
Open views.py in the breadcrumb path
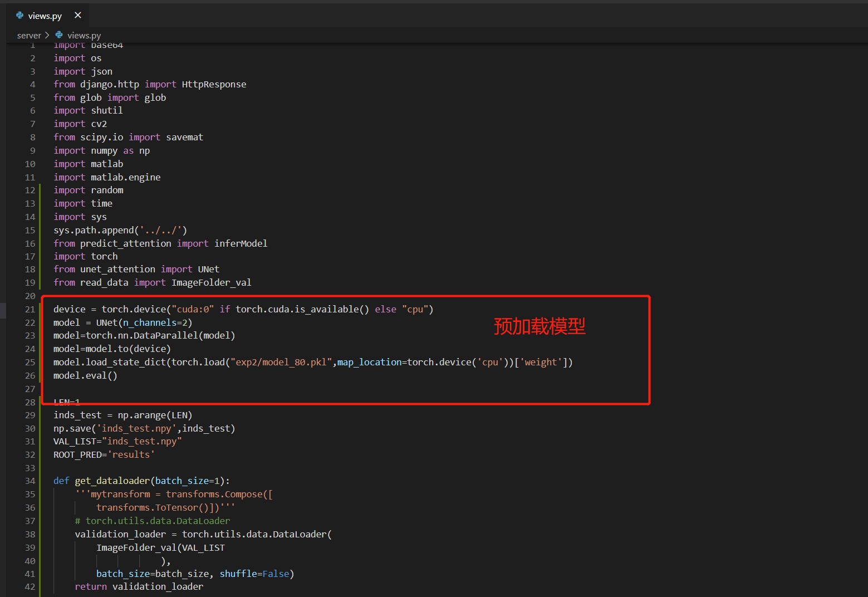84,35
